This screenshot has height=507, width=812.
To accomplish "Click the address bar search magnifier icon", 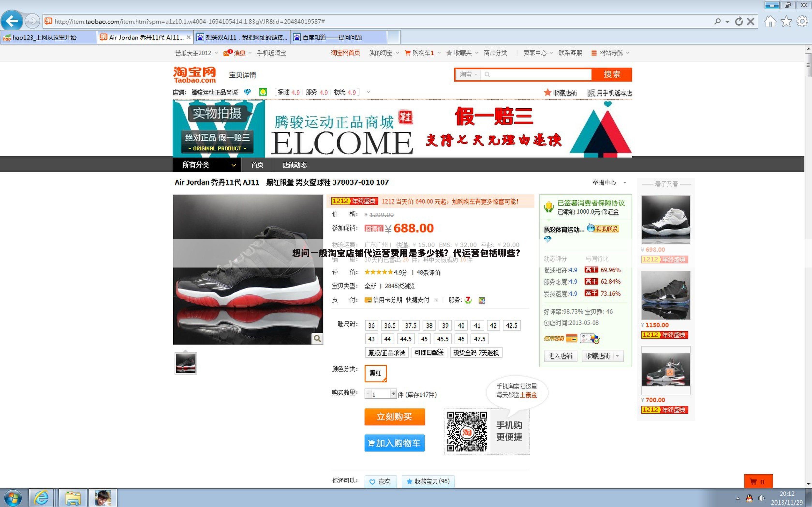I will coord(717,22).
